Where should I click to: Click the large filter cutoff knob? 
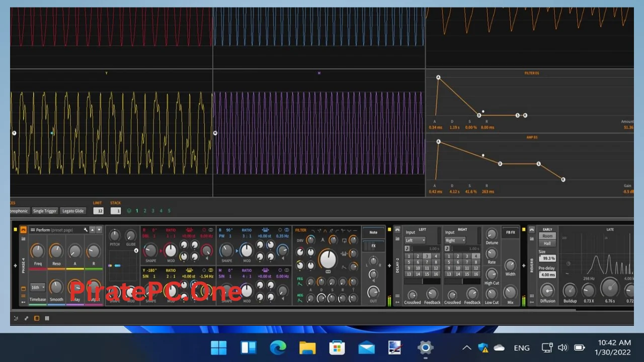click(x=328, y=259)
